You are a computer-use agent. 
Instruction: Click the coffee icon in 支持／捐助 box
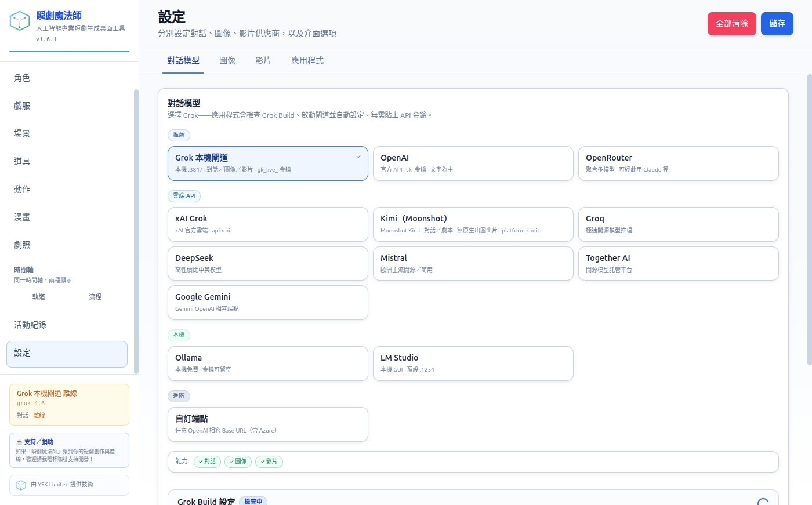pos(19,442)
